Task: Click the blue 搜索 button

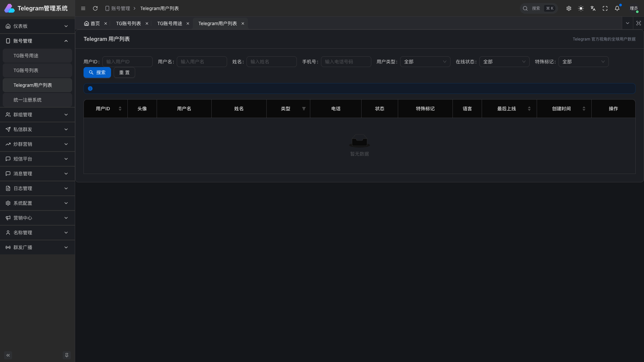Action: (x=97, y=72)
